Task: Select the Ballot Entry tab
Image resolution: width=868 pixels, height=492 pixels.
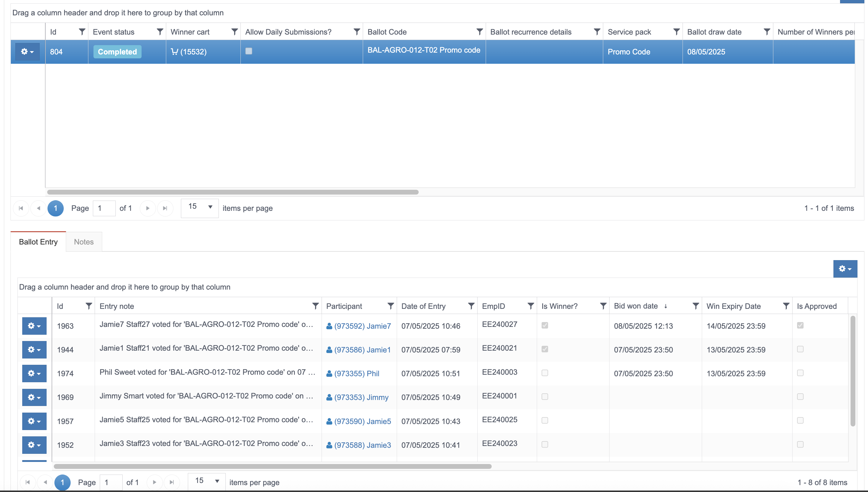Action: (x=38, y=242)
